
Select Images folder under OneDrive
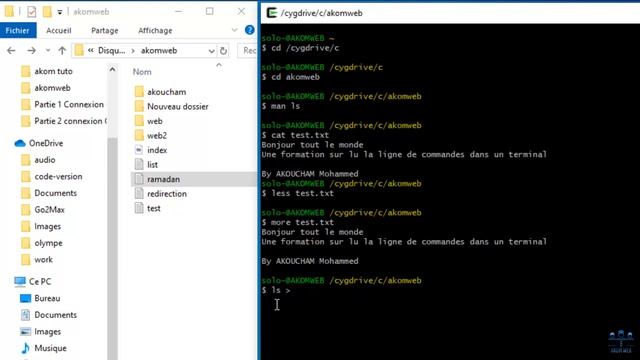(x=47, y=227)
